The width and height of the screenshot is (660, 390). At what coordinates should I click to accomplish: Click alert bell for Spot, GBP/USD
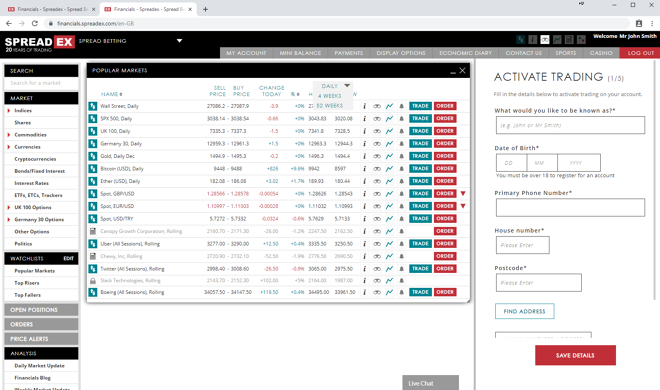click(x=402, y=194)
